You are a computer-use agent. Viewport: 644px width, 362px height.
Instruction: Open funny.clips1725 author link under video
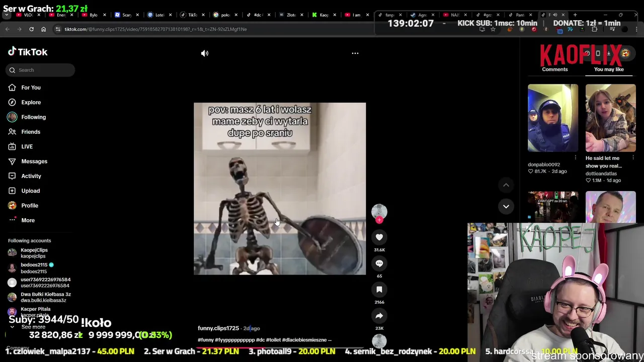[x=218, y=328]
